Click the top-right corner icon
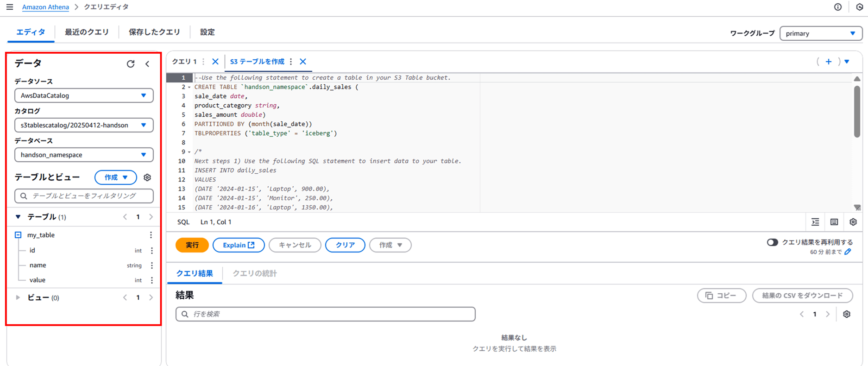The width and height of the screenshot is (868, 366). pyautogui.click(x=860, y=7)
